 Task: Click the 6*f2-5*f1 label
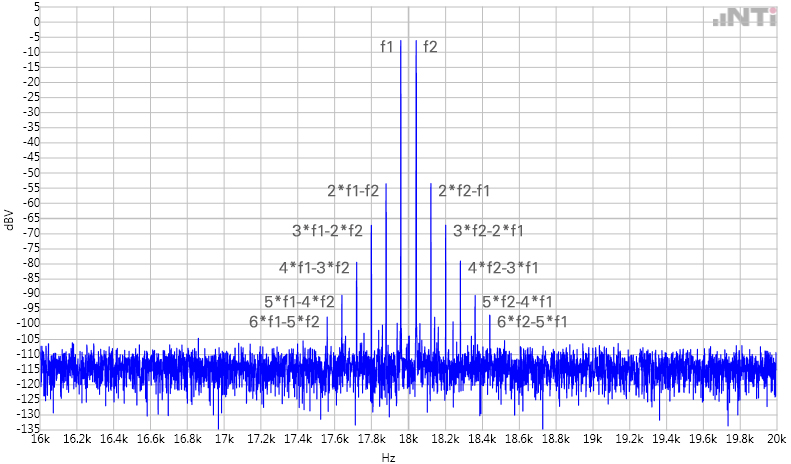point(532,321)
